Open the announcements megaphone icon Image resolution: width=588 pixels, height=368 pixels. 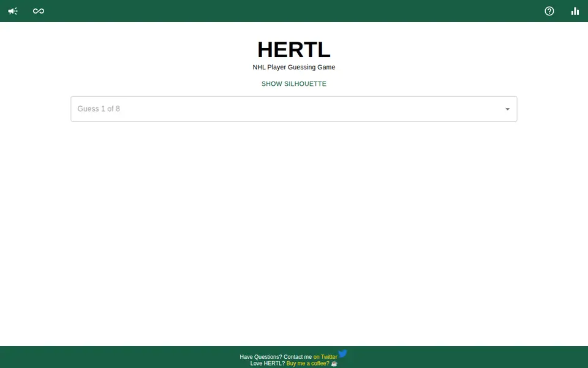[x=13, y=11]
